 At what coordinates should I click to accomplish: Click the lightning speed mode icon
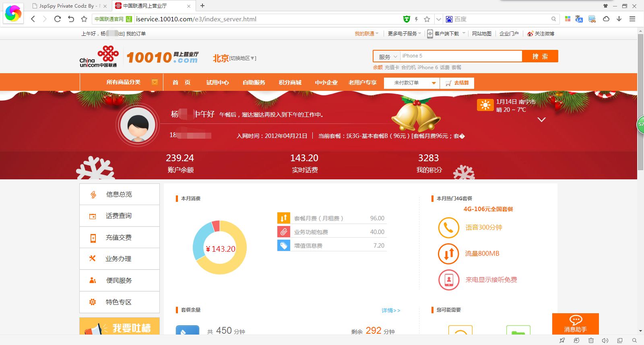(417, 19)
